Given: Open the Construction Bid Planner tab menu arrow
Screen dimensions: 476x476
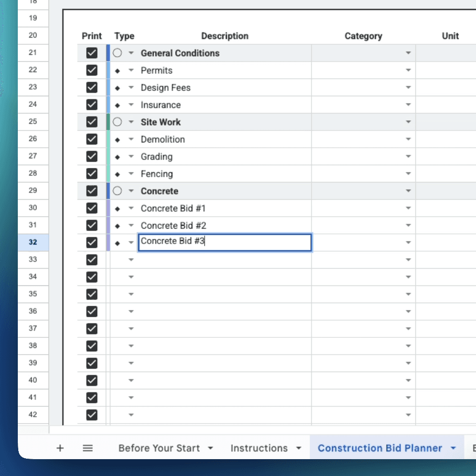Looking at the screenshot, I should [453, 448].
